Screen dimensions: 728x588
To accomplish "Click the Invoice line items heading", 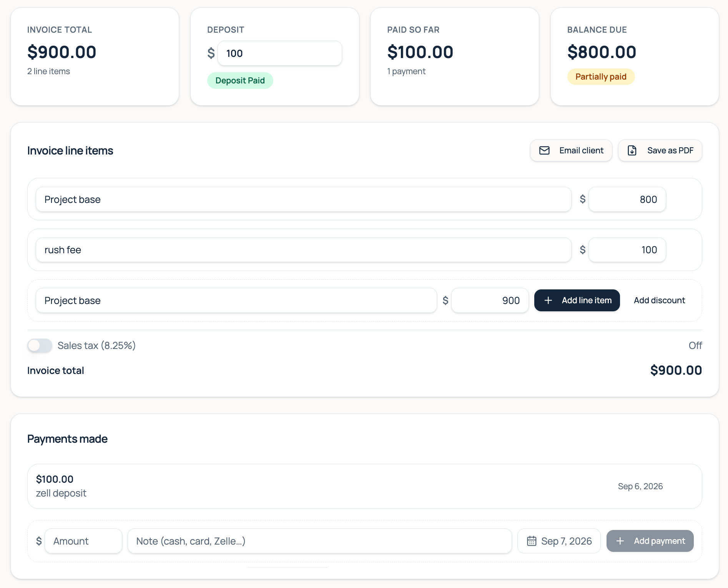I will pyautogui.click(x=70, y=151).
